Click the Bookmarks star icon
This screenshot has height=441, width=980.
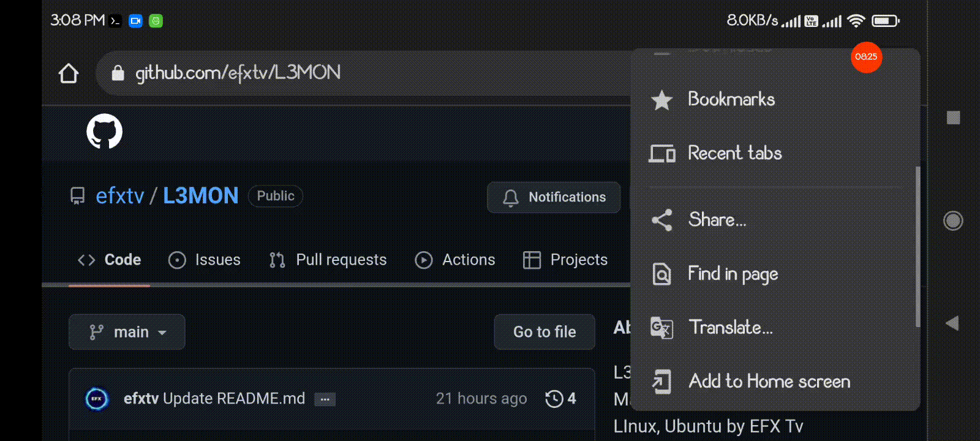661,100
